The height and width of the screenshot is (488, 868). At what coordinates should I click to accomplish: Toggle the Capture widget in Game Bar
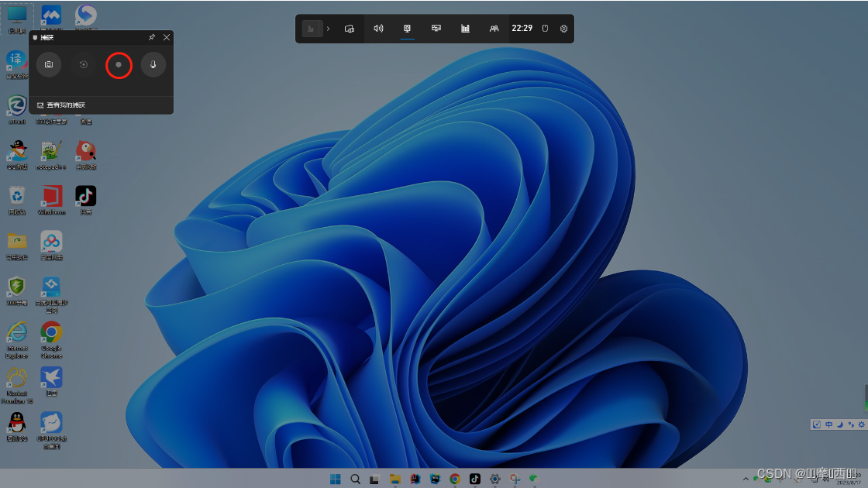[408, 29]
